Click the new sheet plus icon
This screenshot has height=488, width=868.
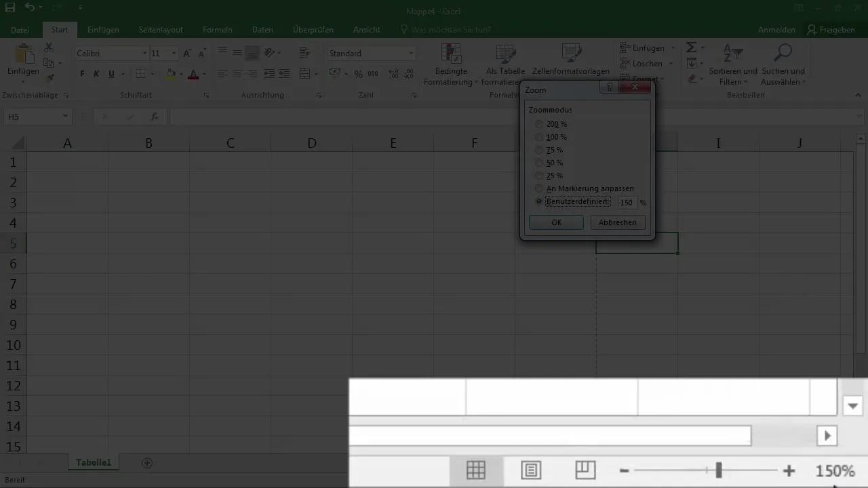coord(146,463)
